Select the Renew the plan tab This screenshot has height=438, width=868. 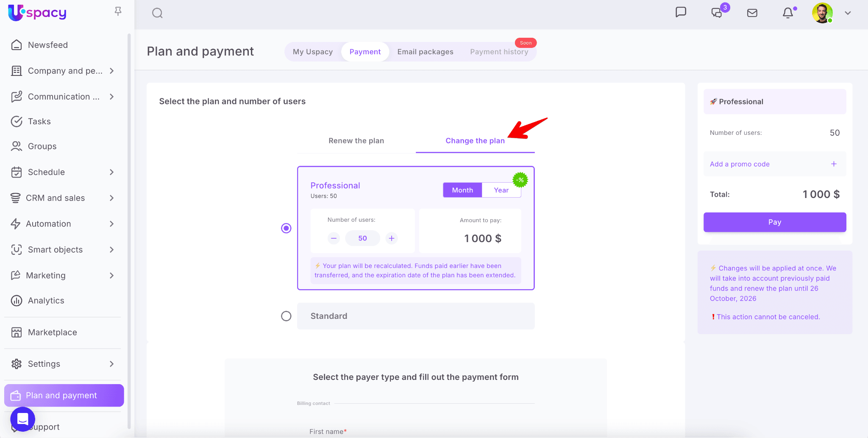point(356,141)
